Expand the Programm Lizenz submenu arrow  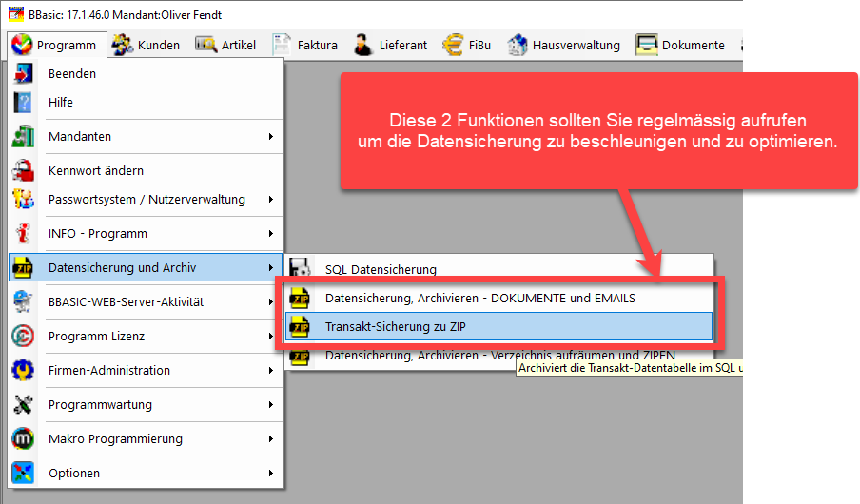271,337
